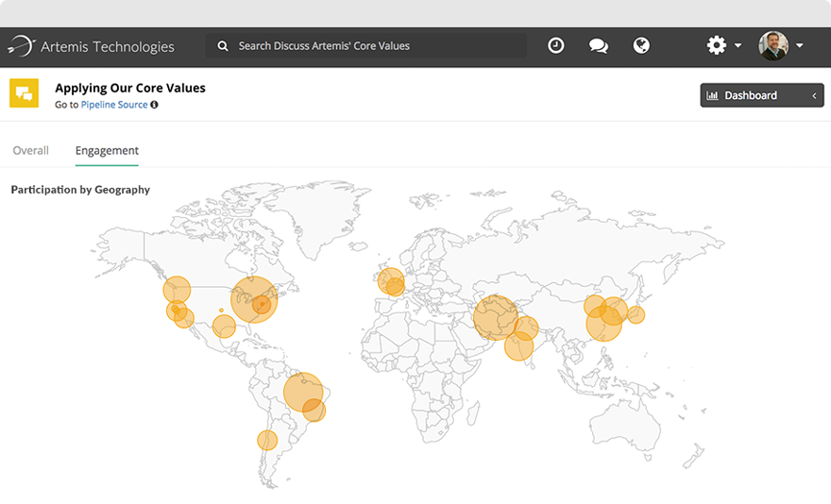Image resolution: width=831 pixels, height=504 pixels.
Task: Click the Artemis Technologies logo
Action: [x=91, y=46]
